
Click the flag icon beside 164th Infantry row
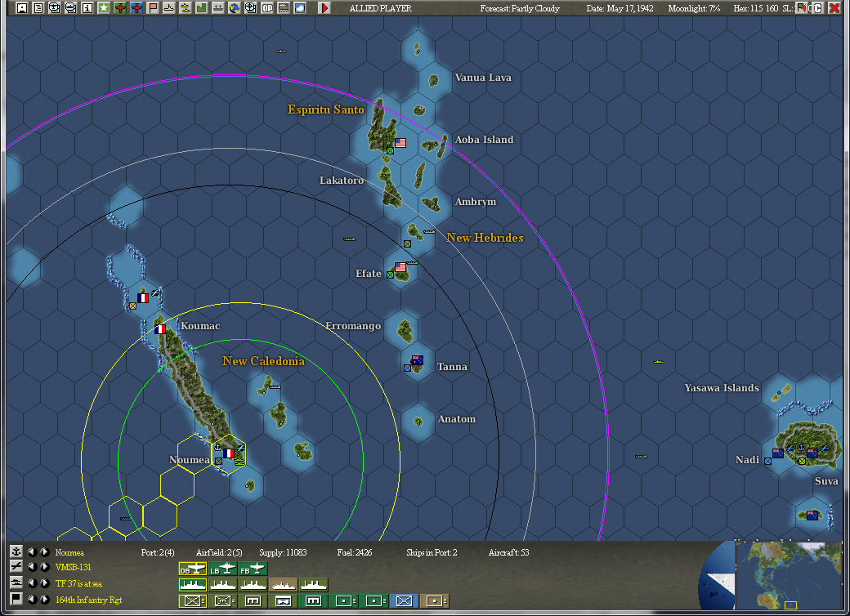coord(16,599)
